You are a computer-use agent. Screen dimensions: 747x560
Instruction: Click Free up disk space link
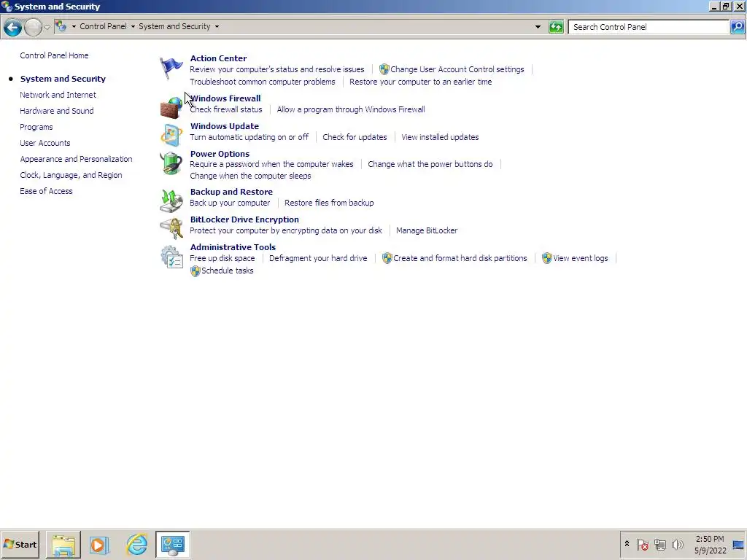222,258
